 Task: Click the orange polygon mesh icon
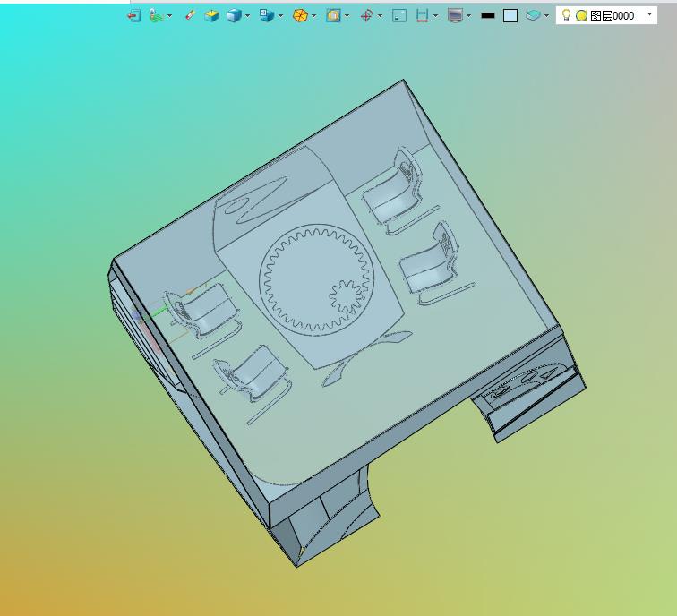point(300,16)
